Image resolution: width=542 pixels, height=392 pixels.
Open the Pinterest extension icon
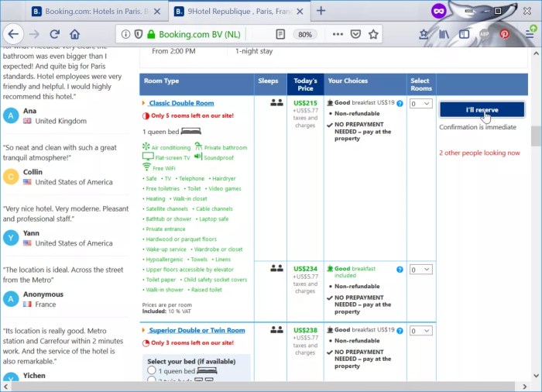point(504,34)
